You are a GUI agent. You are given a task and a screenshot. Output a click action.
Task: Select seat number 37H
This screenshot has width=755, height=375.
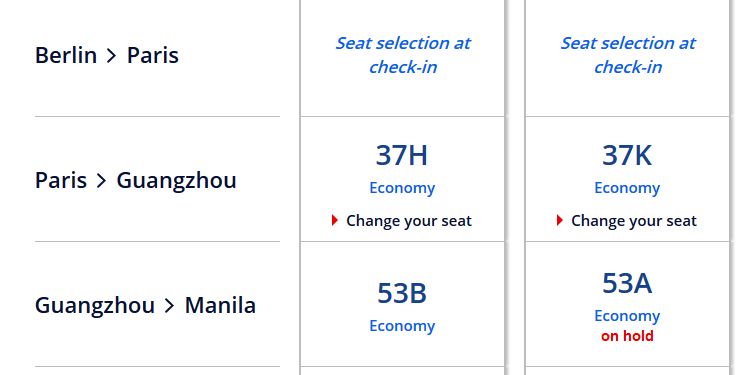[x=402, y=155]
